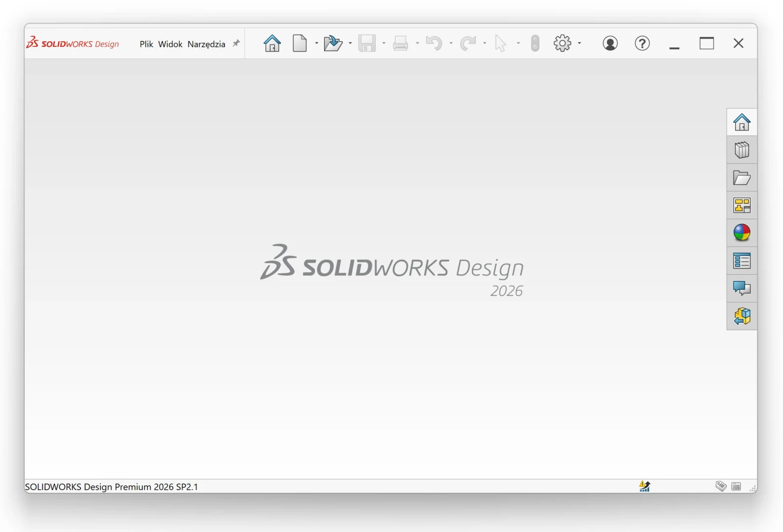Expand the Undo history dropdown arrow
The height and width of the screenshot is (532, 783).
(451, 44)
